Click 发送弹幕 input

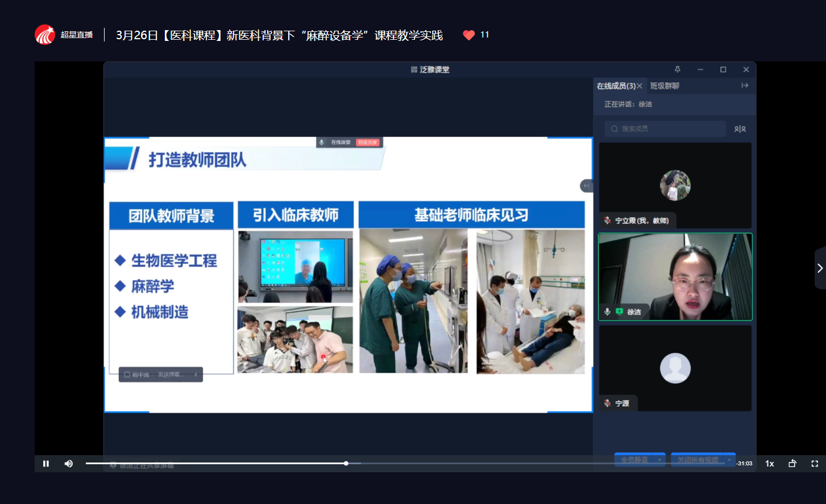pyautogui.click(x=169, y=374)
